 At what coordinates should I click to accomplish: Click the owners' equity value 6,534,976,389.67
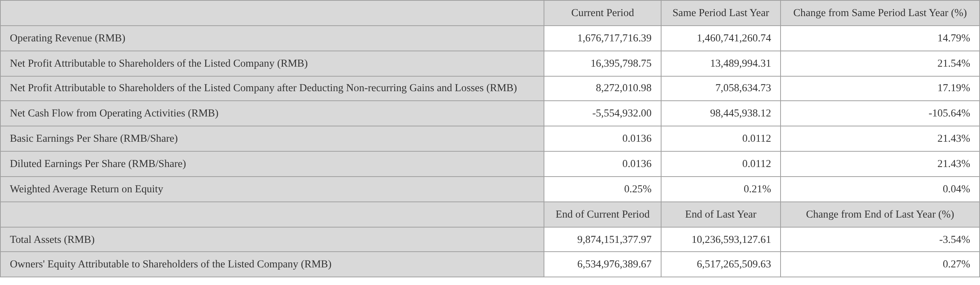tap(614, 264)
